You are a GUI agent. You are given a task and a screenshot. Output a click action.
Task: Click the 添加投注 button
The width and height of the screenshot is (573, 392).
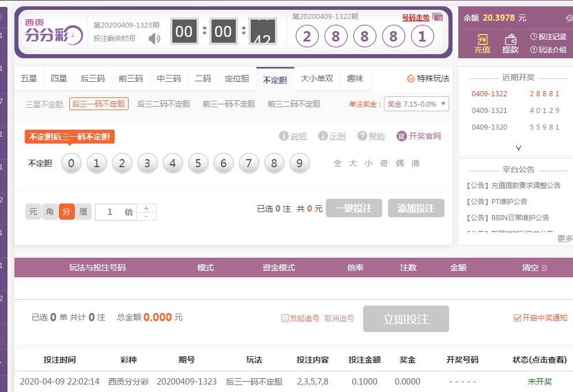pyautogui.click(x=416, y=208)
